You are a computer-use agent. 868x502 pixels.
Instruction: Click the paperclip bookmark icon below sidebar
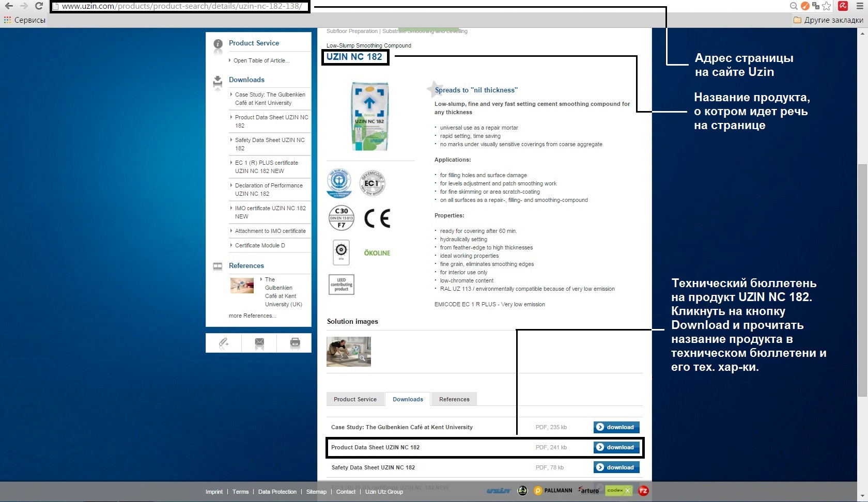click(x=223, y=342)
